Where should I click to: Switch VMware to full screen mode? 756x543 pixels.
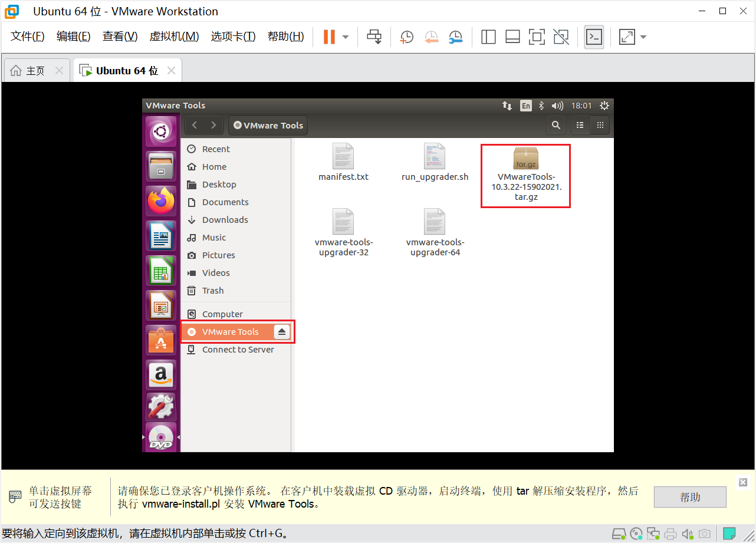click(537, 37)
